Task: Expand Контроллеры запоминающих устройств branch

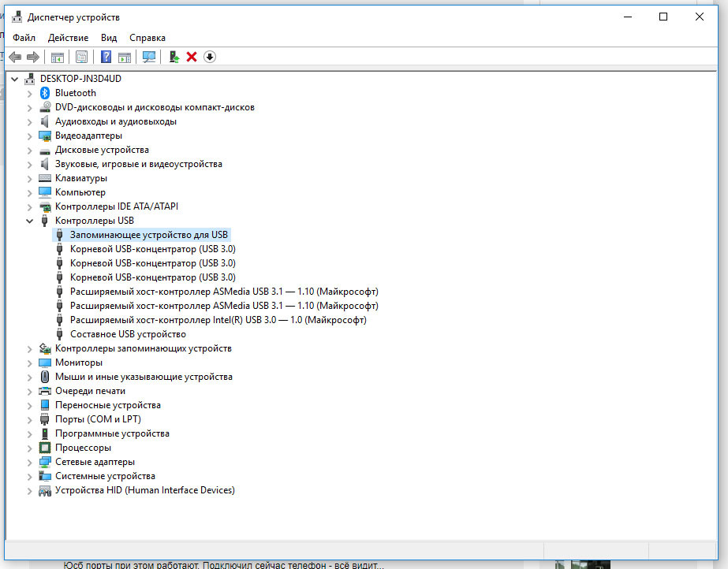Action: point(30,348)
